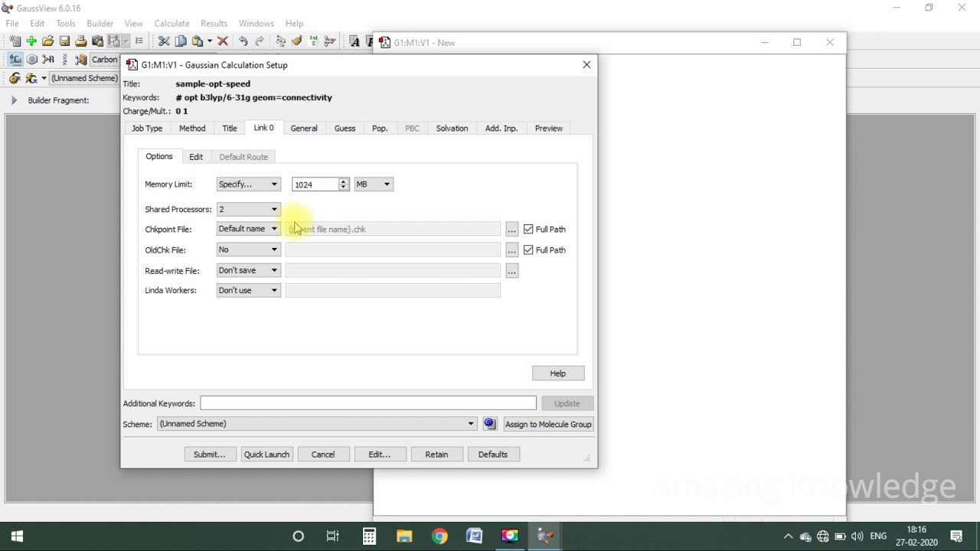
Task: Open the Results menu
Action: pyautogui.click(x=214, y=24)
